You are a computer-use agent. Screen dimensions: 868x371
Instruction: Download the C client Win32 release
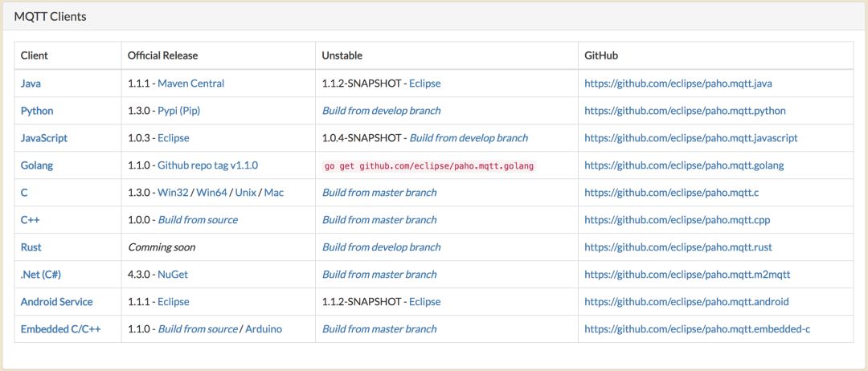click(174, 193)
